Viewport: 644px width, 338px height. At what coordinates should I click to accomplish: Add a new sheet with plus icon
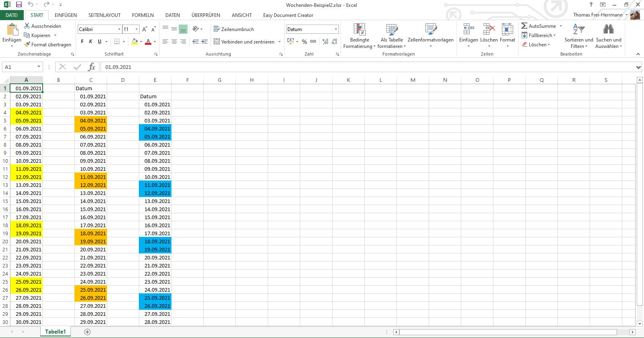[x=87, y=332]
